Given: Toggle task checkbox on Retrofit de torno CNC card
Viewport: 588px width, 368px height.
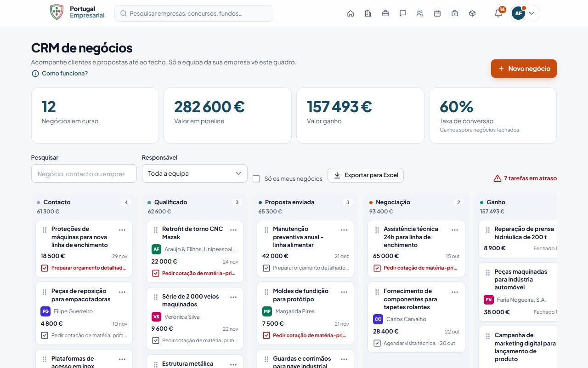Looking at the screenshot, I should 155,273.
